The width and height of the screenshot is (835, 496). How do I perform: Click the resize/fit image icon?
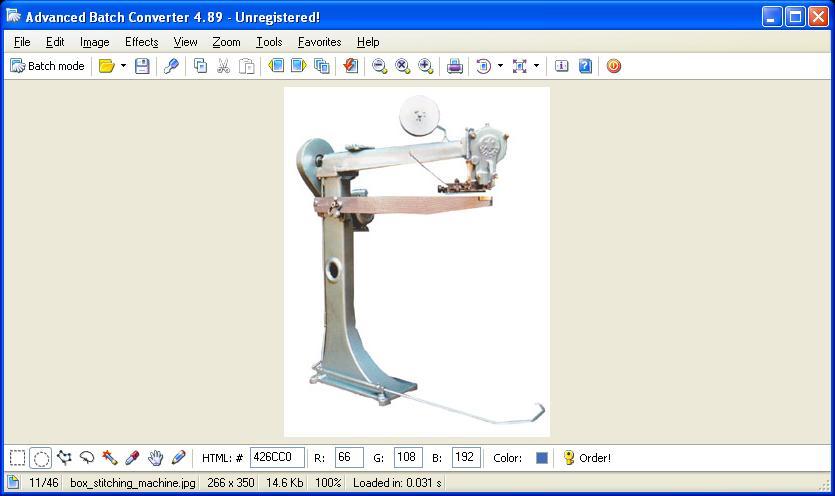coord(519,66)
